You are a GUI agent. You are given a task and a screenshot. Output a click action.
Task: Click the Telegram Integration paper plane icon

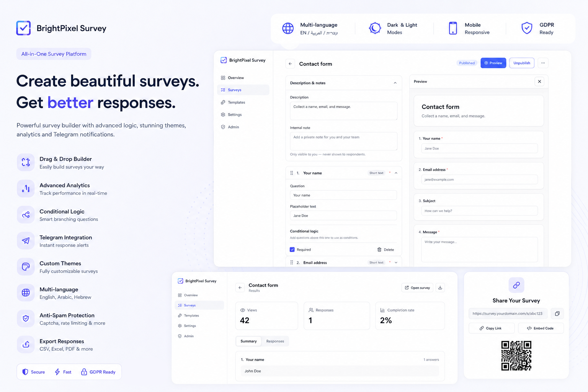coord(26,241)
